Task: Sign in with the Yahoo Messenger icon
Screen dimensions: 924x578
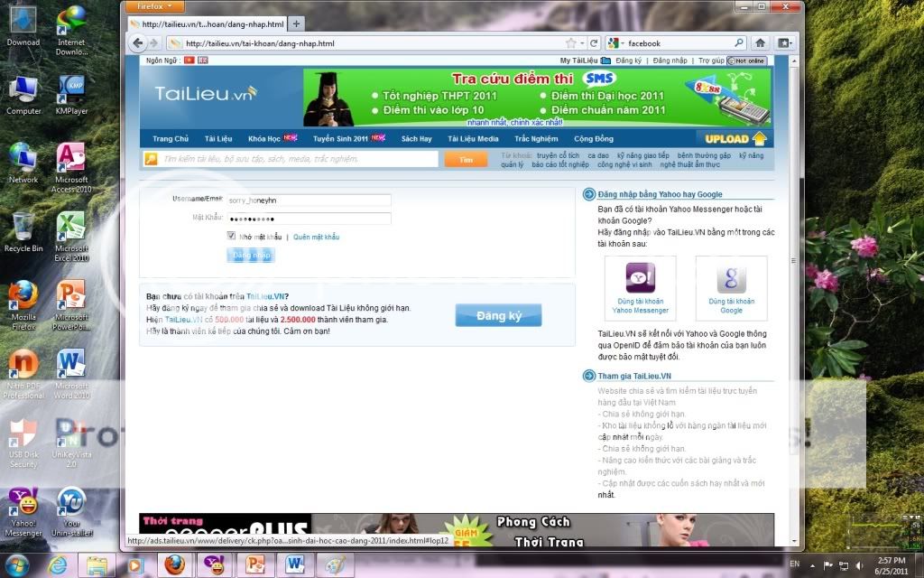Action: tap(640, 277)
